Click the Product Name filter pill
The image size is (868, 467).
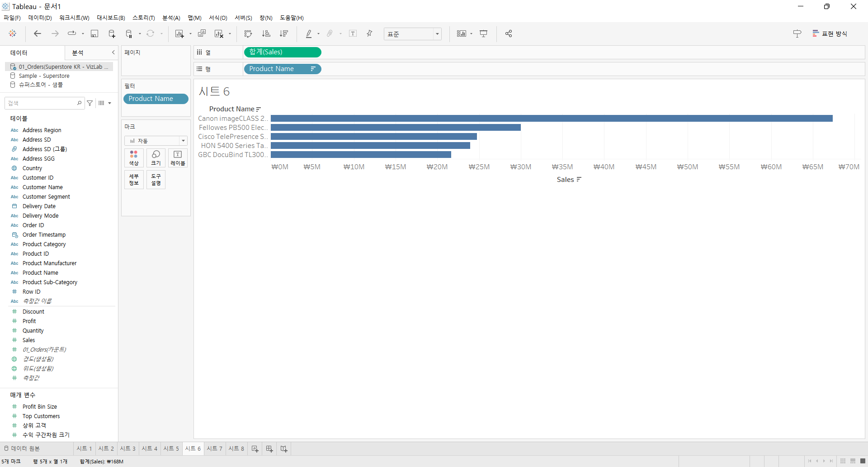156,99
